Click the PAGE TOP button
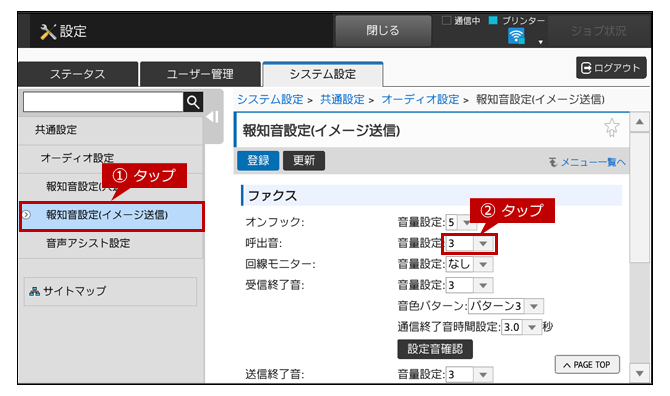This screenshot has height=396, width=670. [x=587, y=365]
